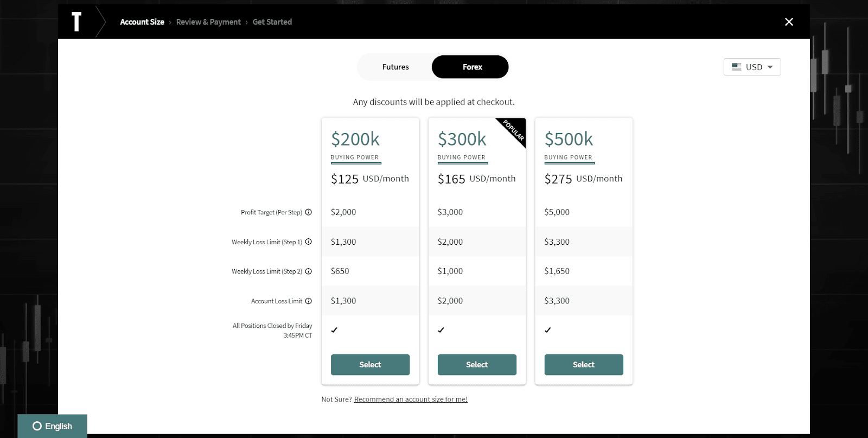Click the $125 USD/month price

pyautogui.click(x=370, y=179)
